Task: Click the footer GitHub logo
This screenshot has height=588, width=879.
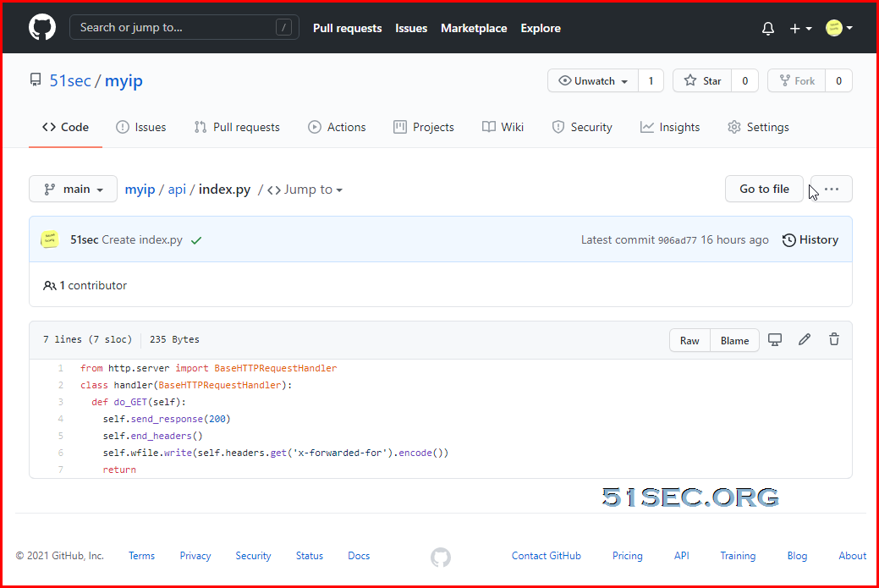Action: click(x=441, y=558)
